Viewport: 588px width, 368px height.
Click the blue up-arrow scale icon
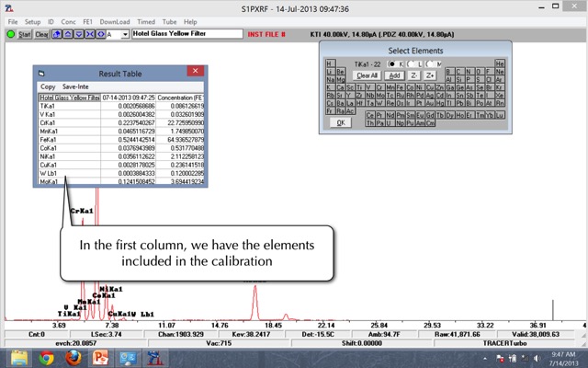pos(65,34)
